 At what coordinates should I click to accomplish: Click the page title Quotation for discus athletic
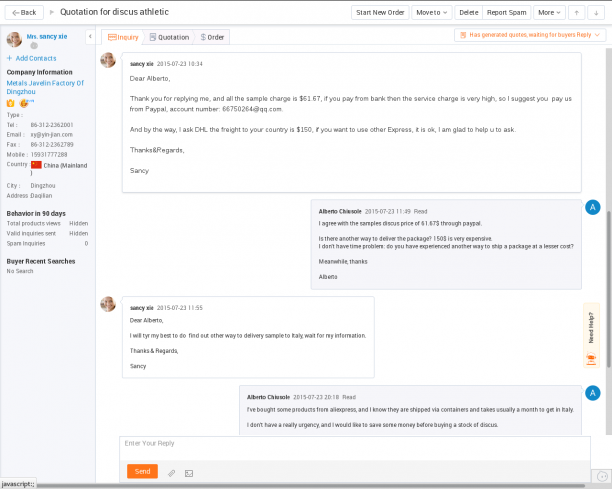tap(114, 12)
